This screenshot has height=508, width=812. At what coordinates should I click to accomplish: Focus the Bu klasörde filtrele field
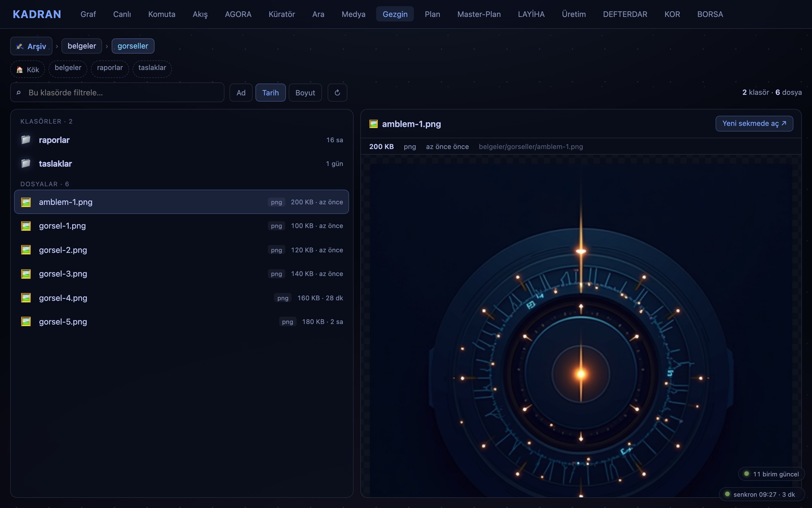pyautogui.click(x=117, y=92)
